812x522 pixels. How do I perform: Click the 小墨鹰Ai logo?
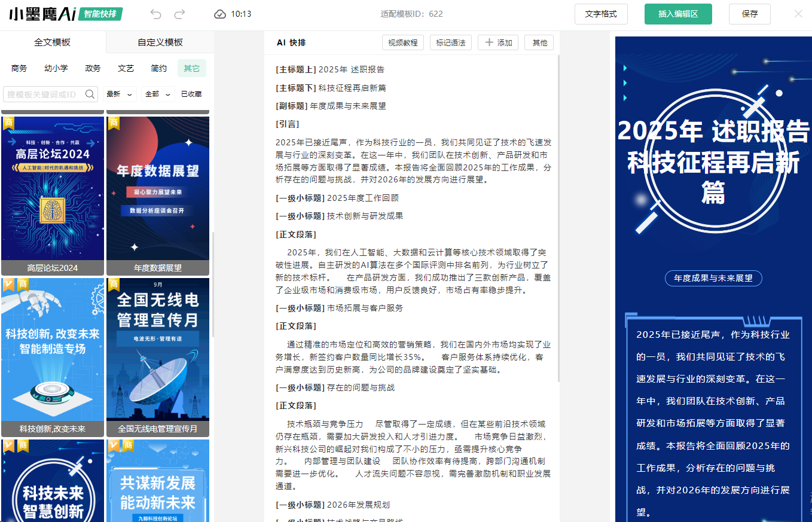coord(42,14)
